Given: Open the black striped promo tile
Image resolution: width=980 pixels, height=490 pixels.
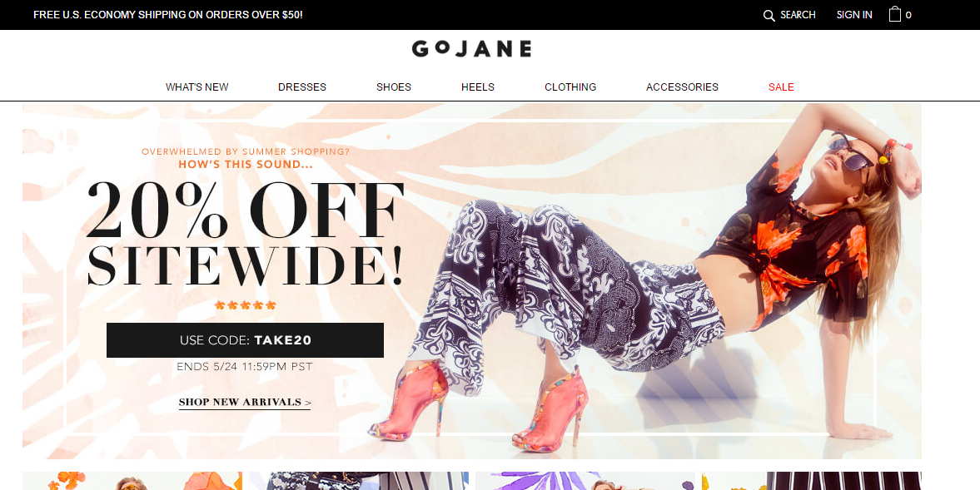Looking at the screenshot, I should [811, 481].
